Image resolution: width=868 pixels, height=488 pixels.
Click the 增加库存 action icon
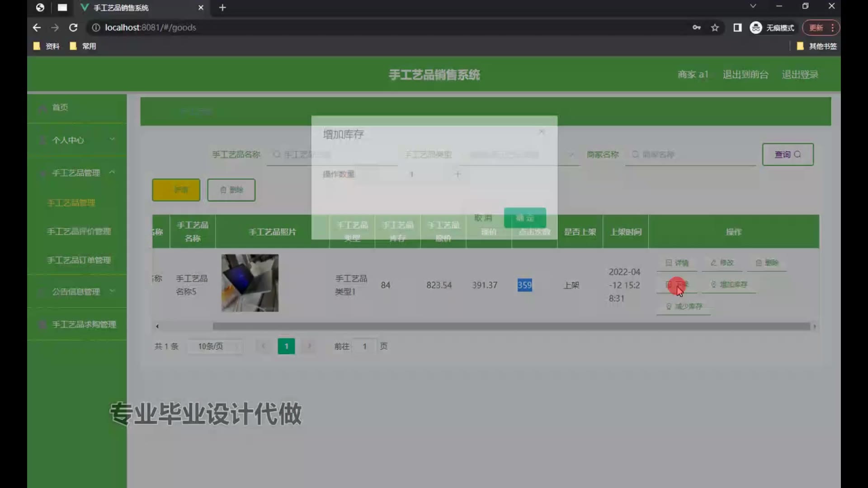point(713,285)
